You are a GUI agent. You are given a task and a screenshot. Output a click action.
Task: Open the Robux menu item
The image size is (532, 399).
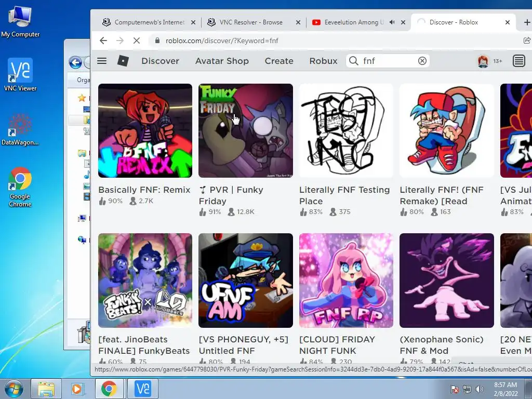[323, 61]
